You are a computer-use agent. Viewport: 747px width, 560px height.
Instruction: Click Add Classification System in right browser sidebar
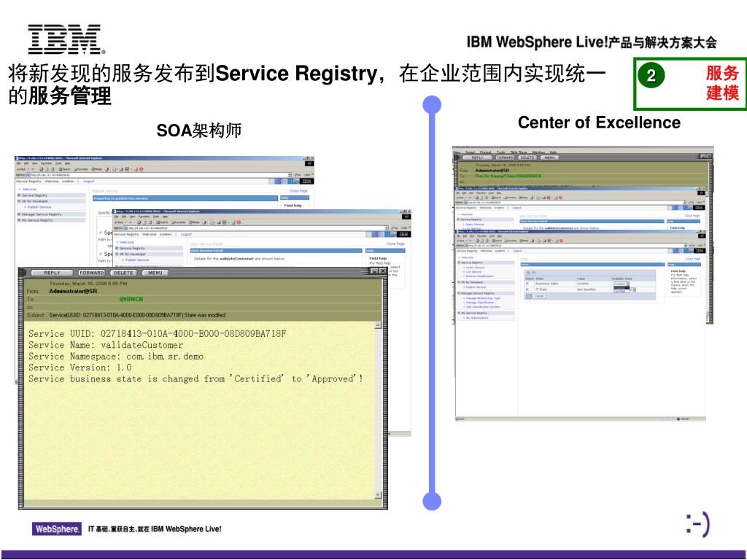tap(483, 307)
